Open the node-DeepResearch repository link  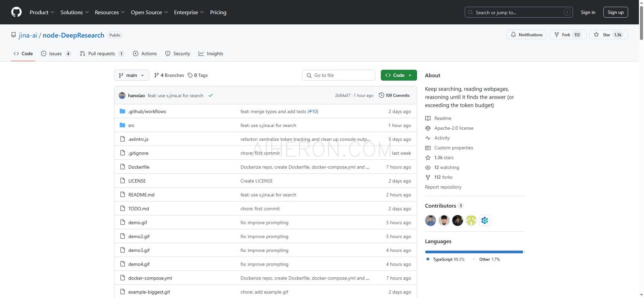(73, 35)
